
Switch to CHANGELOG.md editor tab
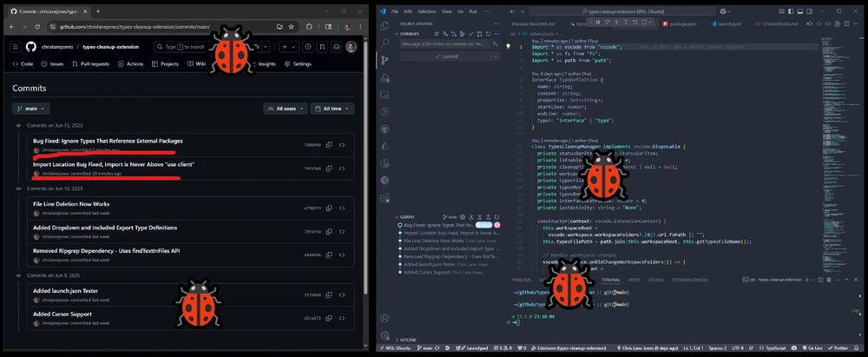778,23
